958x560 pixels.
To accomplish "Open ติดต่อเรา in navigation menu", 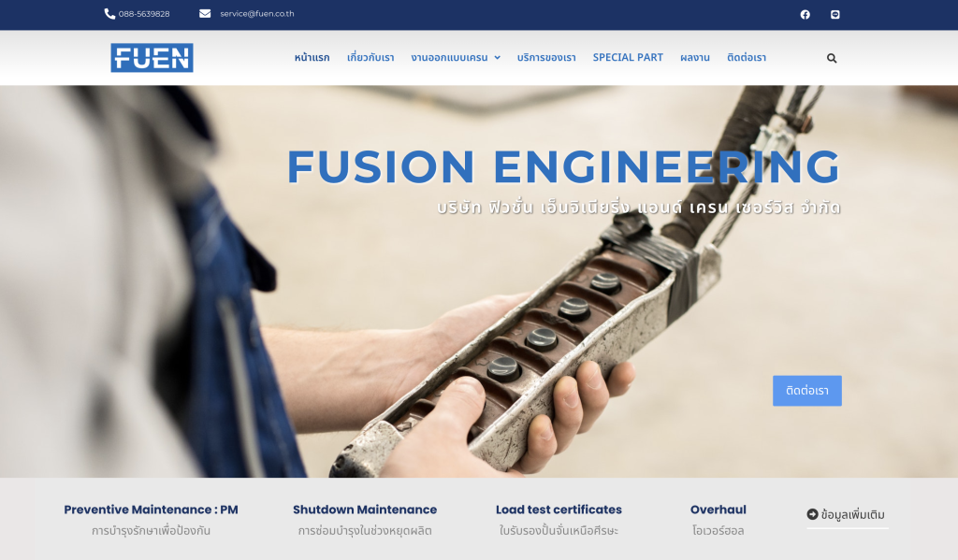I will [x=746, y=57].
